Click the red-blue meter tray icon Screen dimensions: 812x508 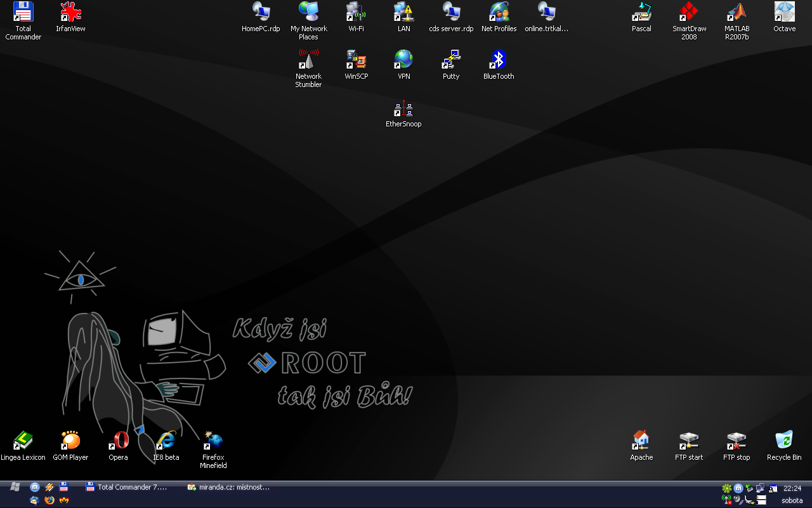[761, 500]
